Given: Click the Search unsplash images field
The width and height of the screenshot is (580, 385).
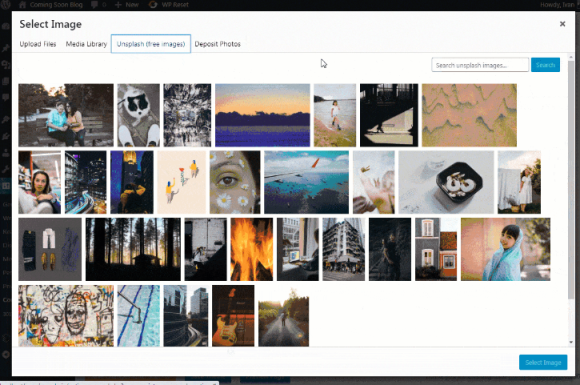Looking at the screenshot, I should [480, 65].
